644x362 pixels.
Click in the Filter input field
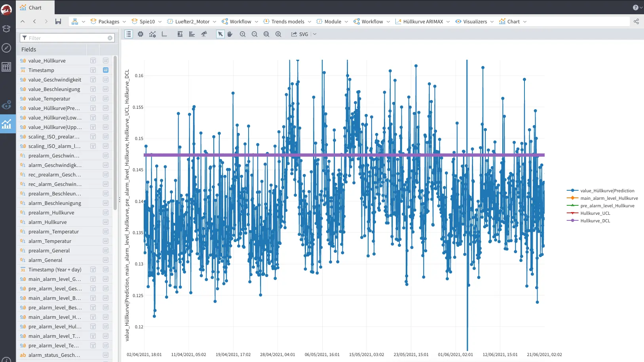tap(67, 38)
